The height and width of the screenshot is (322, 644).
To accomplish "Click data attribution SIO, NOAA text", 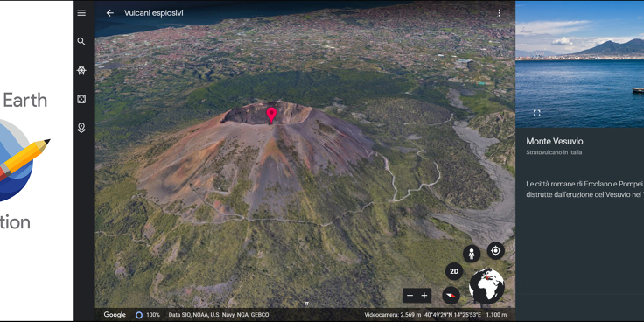I will click(x=219, y=315).
